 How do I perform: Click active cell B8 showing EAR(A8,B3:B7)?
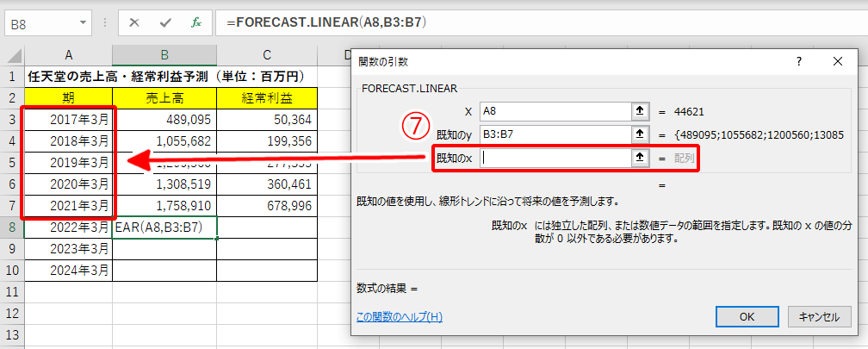click(164, 227)
